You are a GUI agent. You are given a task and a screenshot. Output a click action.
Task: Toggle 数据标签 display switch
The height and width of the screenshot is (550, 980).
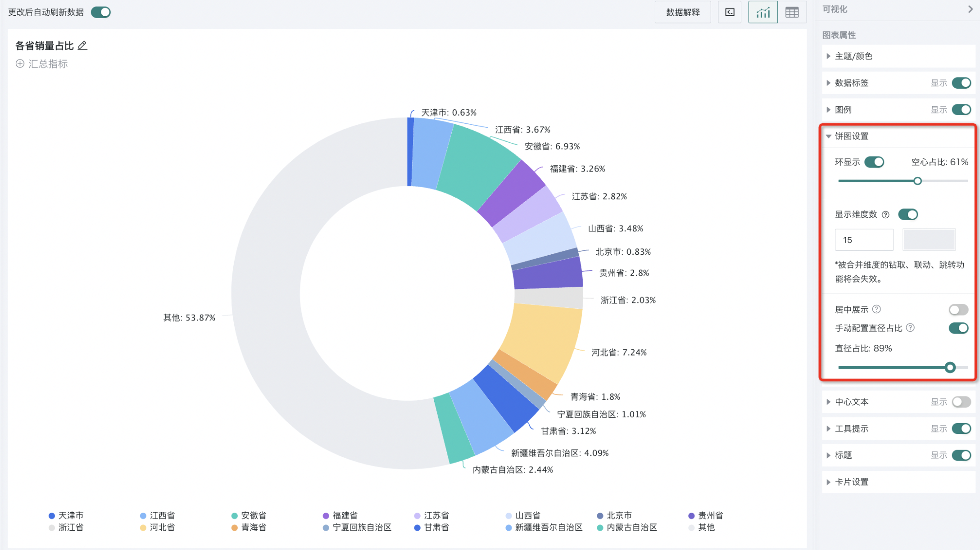[962, 83]
